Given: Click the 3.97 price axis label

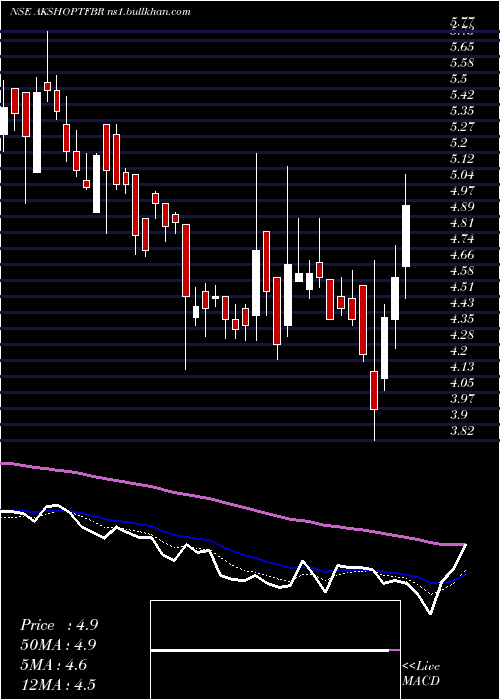Looking at the screenshot, I should click(462, 399).
